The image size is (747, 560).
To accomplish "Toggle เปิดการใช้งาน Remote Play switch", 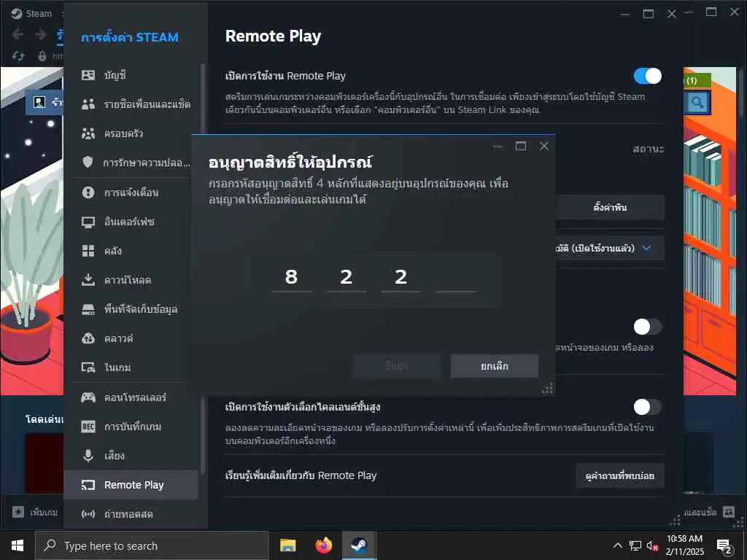I will pos(648,76).
